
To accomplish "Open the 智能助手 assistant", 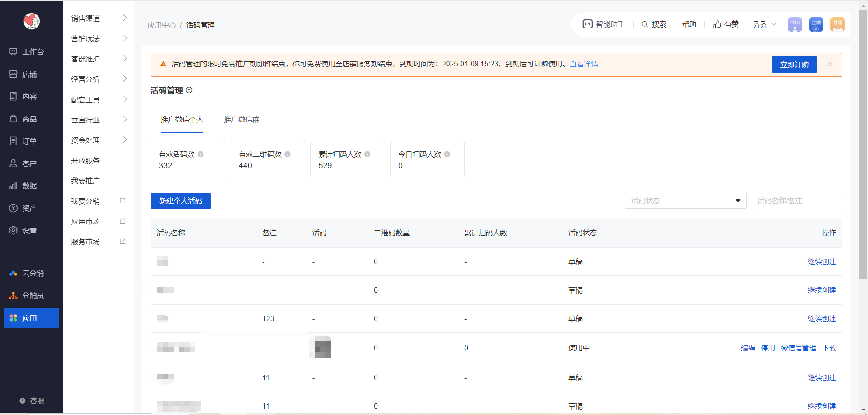I will 604,24.
